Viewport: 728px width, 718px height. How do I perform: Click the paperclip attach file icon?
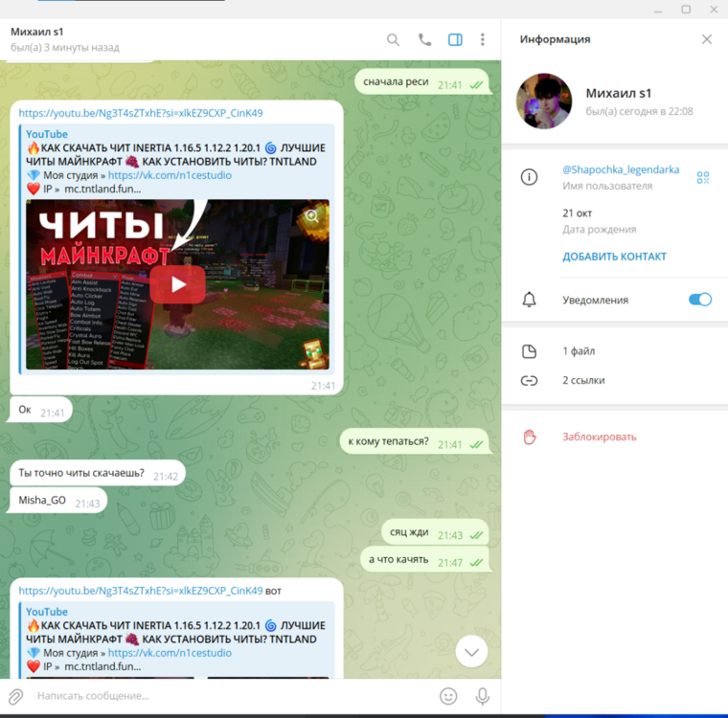pos(15,696)
